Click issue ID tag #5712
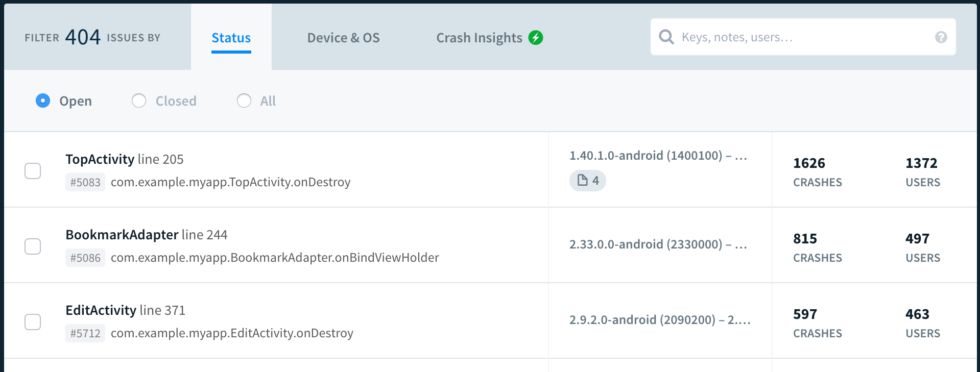 [x=85, y=333]
